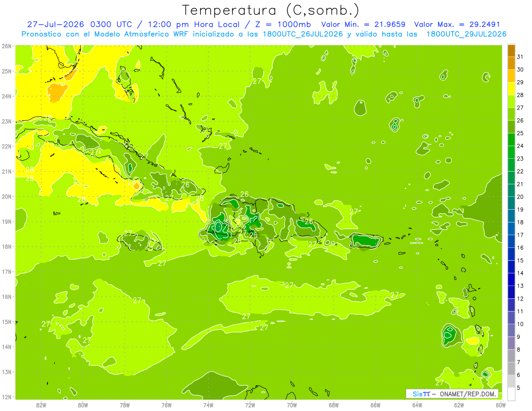The height and width of the screenshot is (411, 532).
Task: Click the 82W longitude axis label
Action: tap(41, 405)
